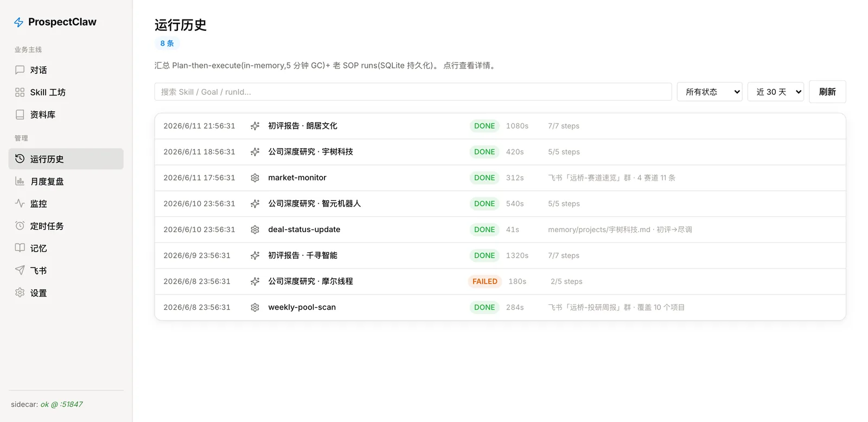Select the 运行历史 sidebar item
868x422 pixels.
(x=66, y=159)
